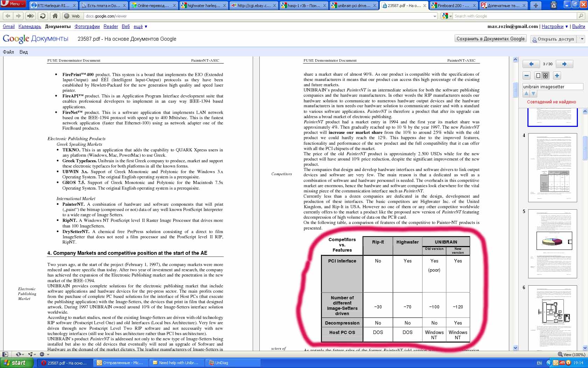Screen dimensions: 588x368
Task: Click the document search field with unibrain imagesetter
Action: click(x=553, y=87)
